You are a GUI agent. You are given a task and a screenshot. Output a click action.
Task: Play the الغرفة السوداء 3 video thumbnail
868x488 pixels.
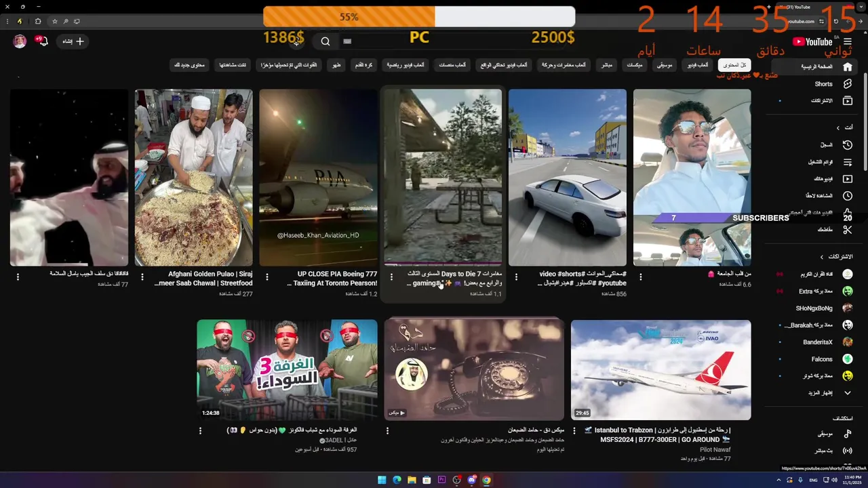(287, 370)
